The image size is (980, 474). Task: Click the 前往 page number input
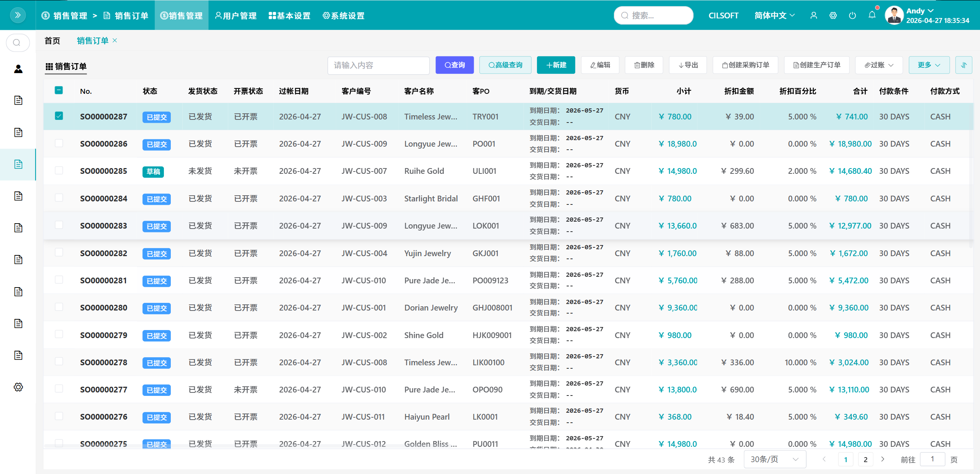(933, 459)
